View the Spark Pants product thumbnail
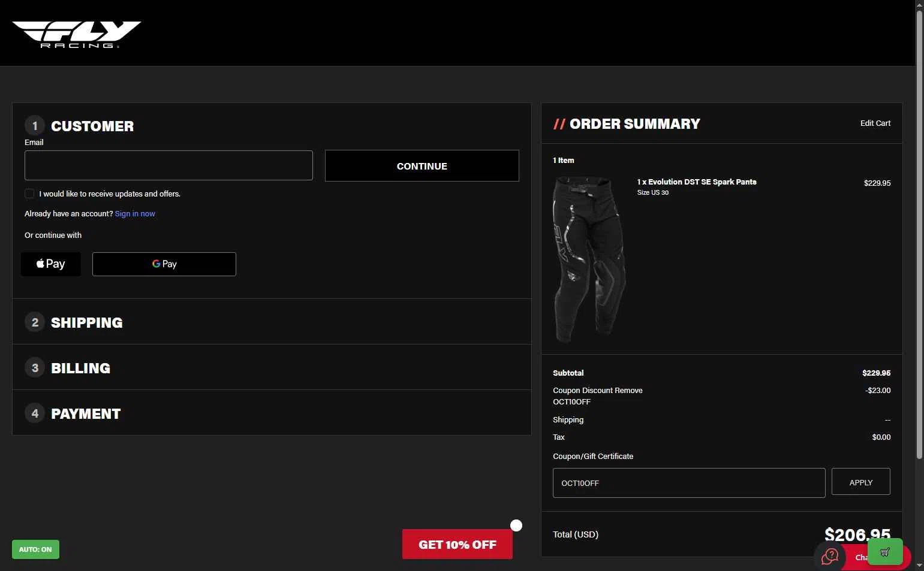Image resolution: width=924 pixels, height=571 pixels. [x=589, y=259]
